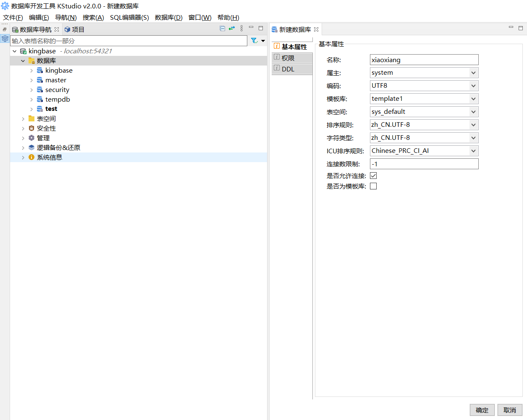
Task: Open the SQL编辑器(S) menu
Action: (129, 17)
